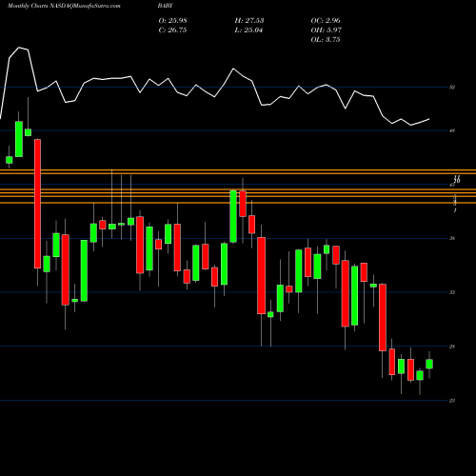Click the 'OH: 5.97' statistic
The height and width of the screenshot is (476, 476).
click(326, 30)
